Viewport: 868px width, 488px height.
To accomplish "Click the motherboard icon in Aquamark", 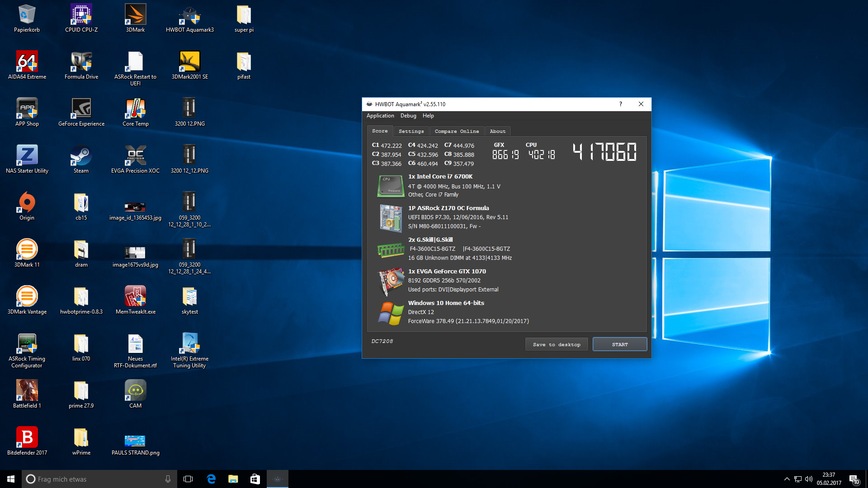I will [391, 218].
